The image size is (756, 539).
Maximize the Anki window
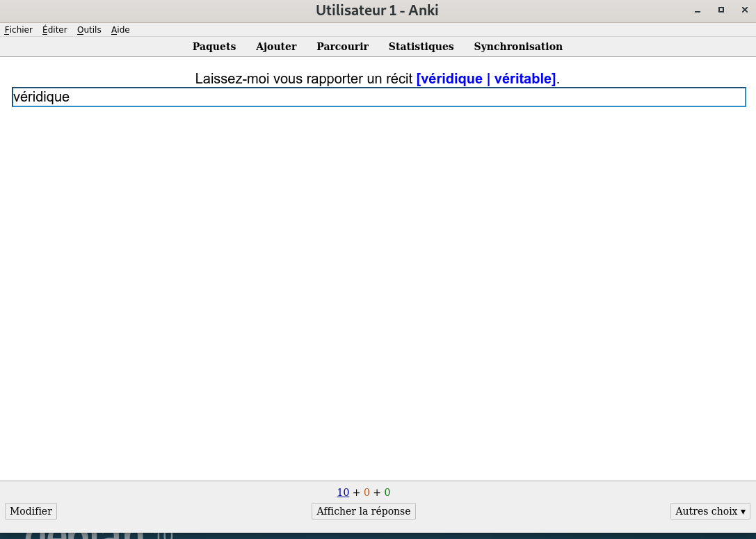[721, 10]
